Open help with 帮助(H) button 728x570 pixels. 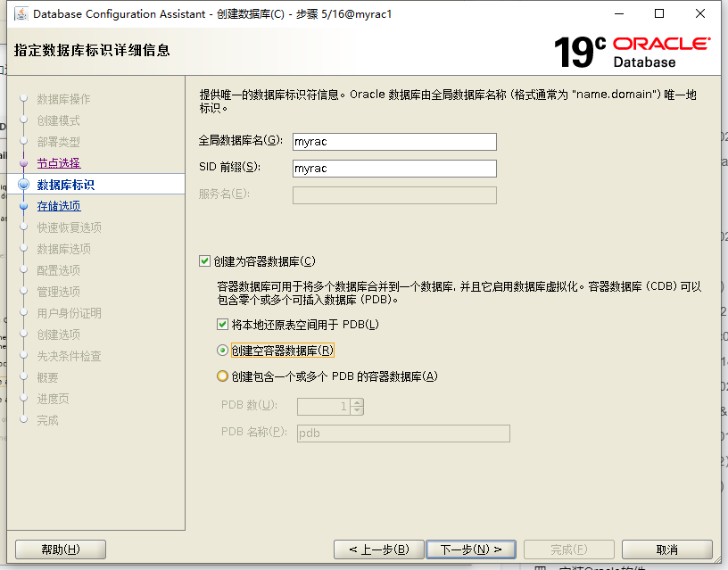coord(61,549)
